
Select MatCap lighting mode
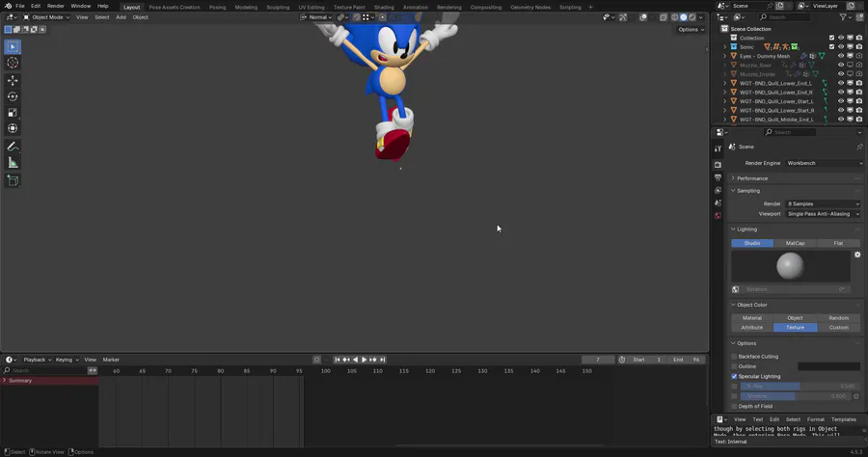click(795, 243)
